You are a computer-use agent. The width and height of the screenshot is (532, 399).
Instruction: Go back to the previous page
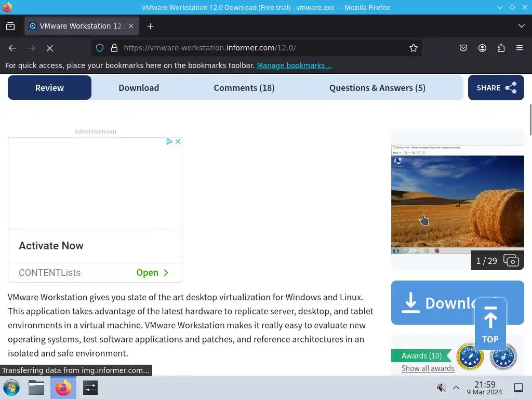(x=12, y=48)
